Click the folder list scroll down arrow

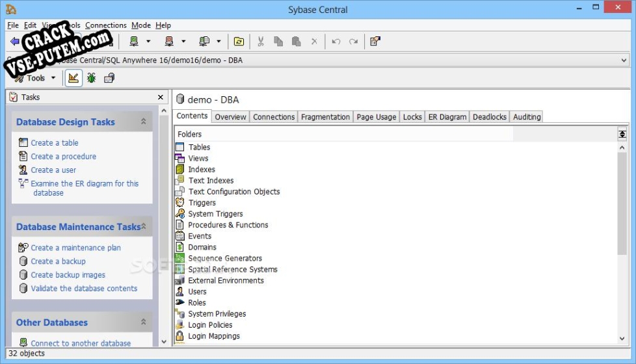[622, 339]
